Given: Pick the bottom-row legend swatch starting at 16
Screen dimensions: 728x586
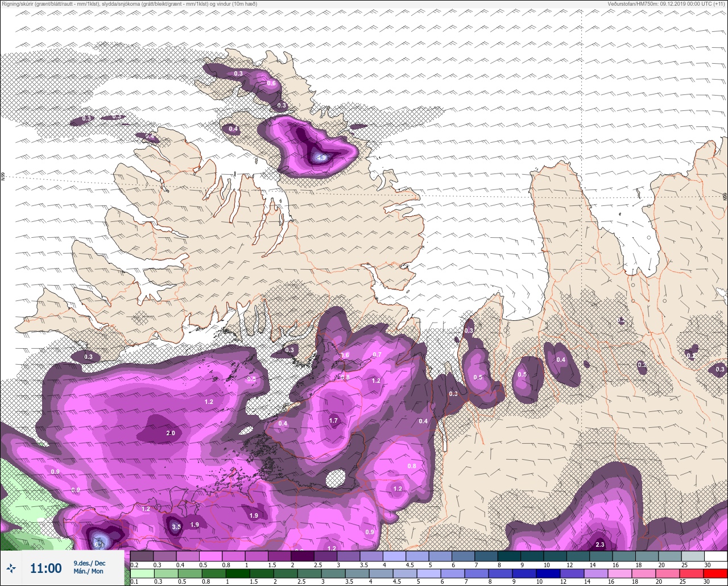Looking at the screenshot, I should pos(619,573).
